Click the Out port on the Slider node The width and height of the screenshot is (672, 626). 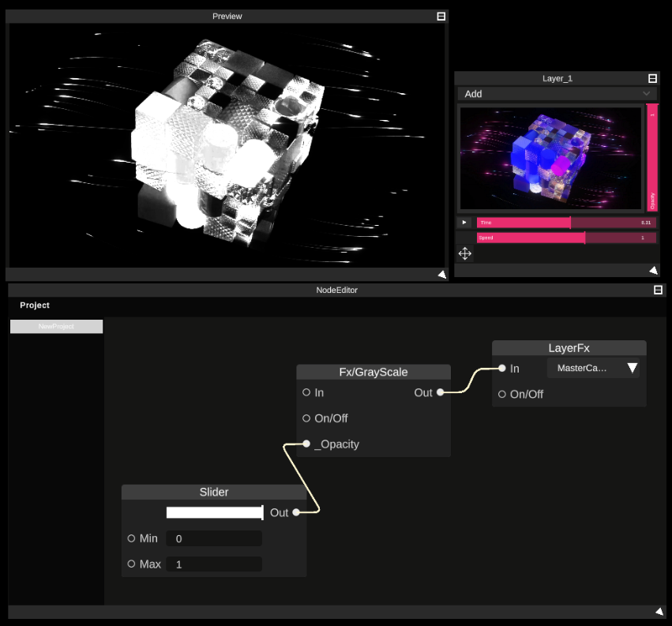click(295, 512)
